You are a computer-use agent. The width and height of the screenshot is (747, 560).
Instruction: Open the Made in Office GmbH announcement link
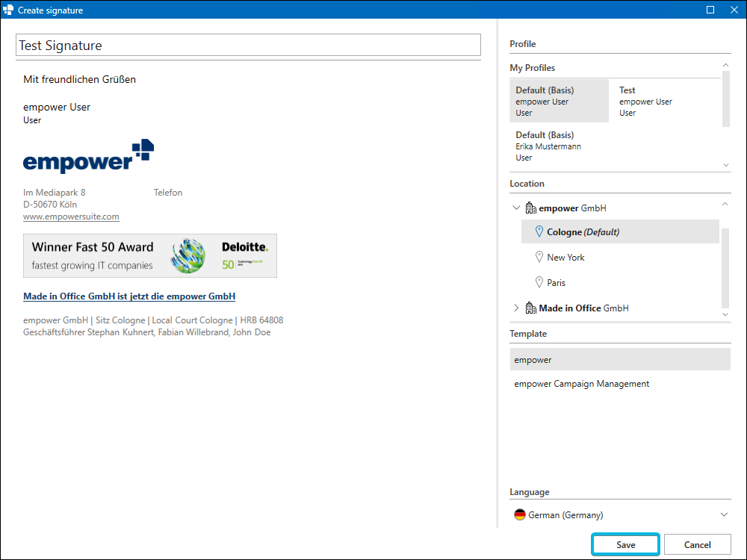tap(129, 296)
